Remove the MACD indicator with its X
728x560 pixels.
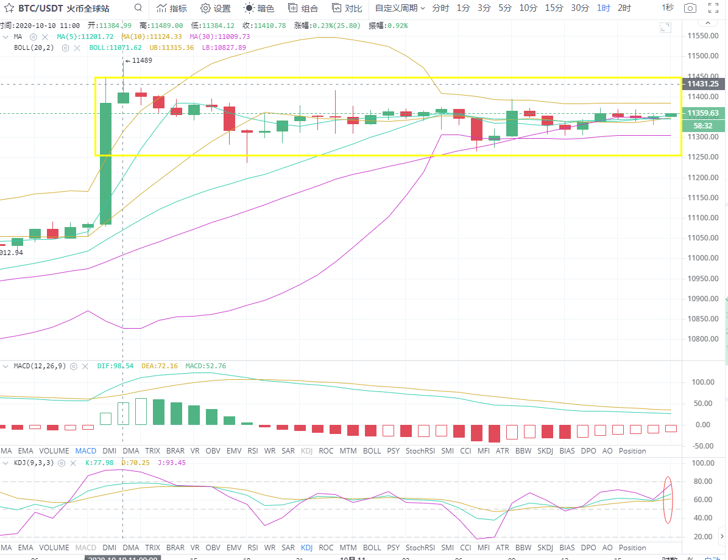[86, 366]
